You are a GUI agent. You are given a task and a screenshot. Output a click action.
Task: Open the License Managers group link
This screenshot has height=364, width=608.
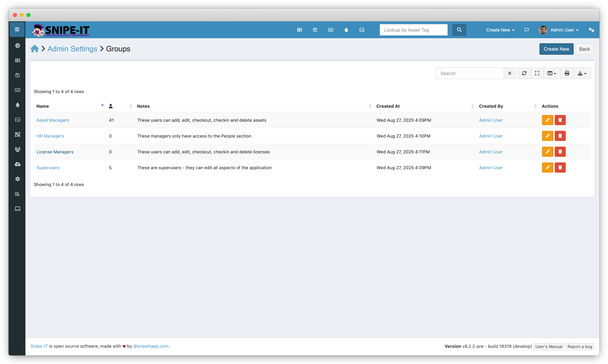click(x=55, y=152)
